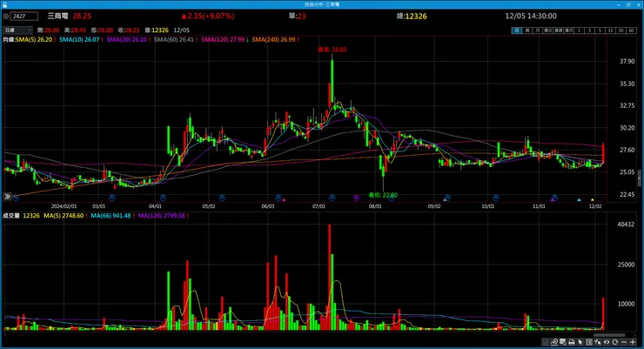Click the lowest price label 22.80
The width and height of the screenshot is (644, 349).
(383, 195)
